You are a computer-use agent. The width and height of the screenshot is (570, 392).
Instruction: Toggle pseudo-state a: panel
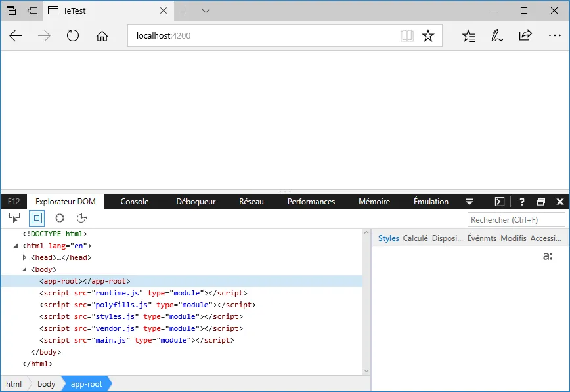pyautogui.click(x=548, y=256)
